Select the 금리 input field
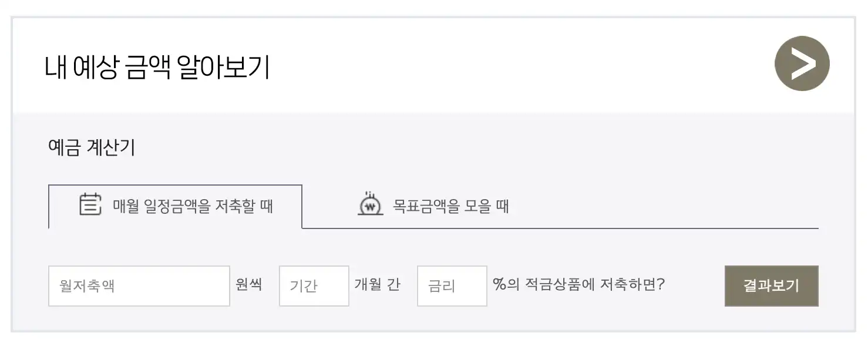868x353 pixels. [x=452, y=286]
